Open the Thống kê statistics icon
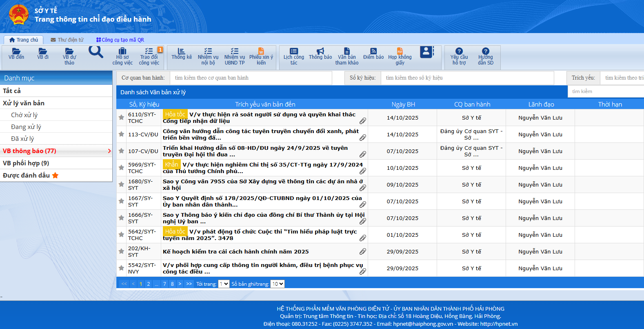Image resolution: width=644 pixels, height=329 pixels. (181, 54)
